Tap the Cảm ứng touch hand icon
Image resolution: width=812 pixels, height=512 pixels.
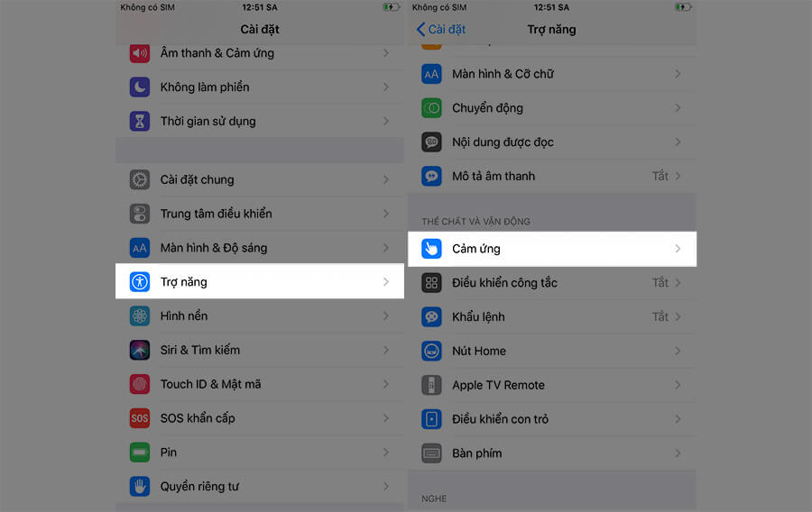[431, 248]
